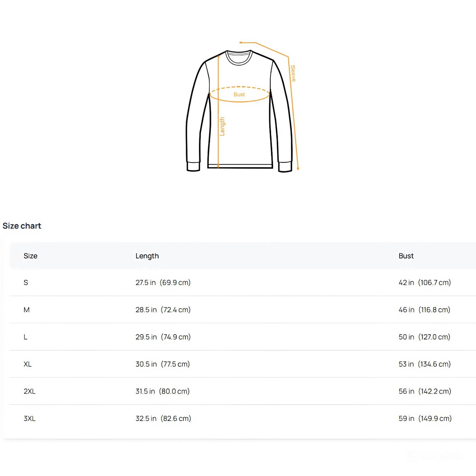This screenshot has height=476, width=476.
Task: Click the Size chart heading
Action: click(22, 226)
